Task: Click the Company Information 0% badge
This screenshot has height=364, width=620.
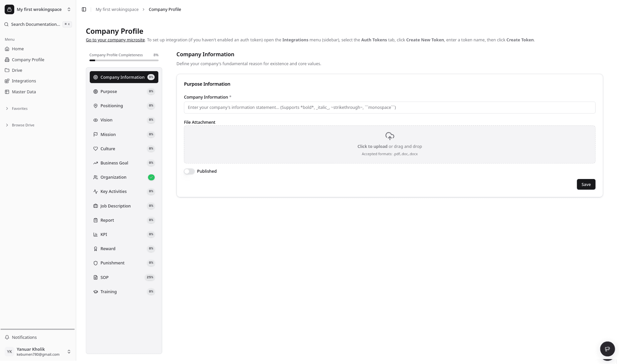Action: pyautogui.click(x=151, y=77)
